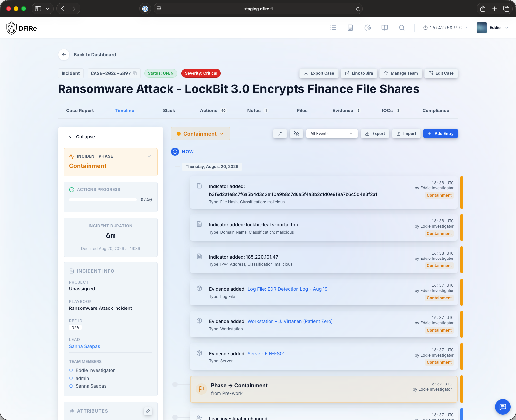Expand the Incident Phase panel chevron
Viewport: 516px width, 420px height.
click(149, 156)
